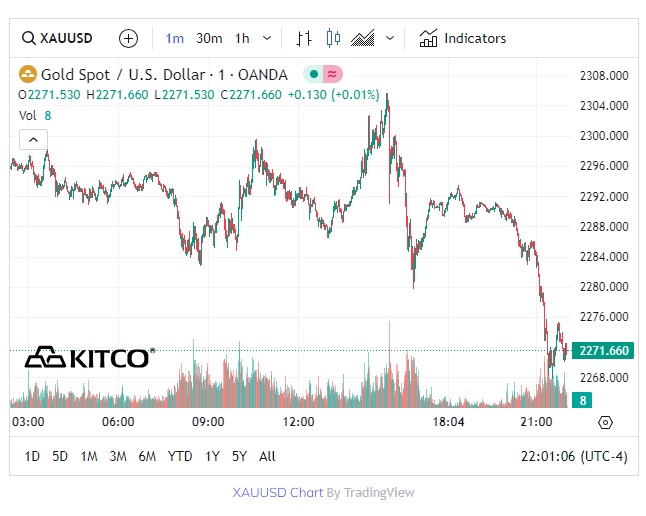Open the Indicators panel
The width and height of the screenshot is (646, 516).
(x=462, y=38)
